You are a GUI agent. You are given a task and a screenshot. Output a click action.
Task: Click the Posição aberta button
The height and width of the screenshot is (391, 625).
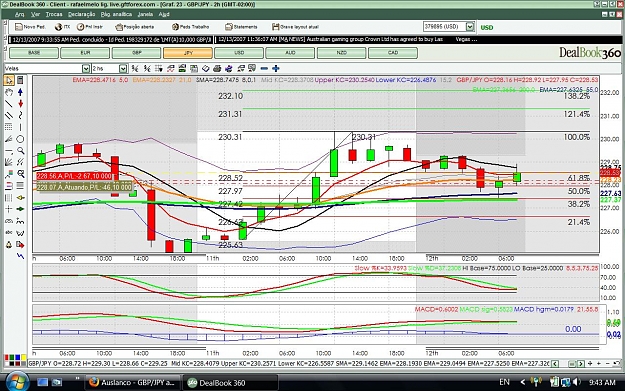[135, 27]
